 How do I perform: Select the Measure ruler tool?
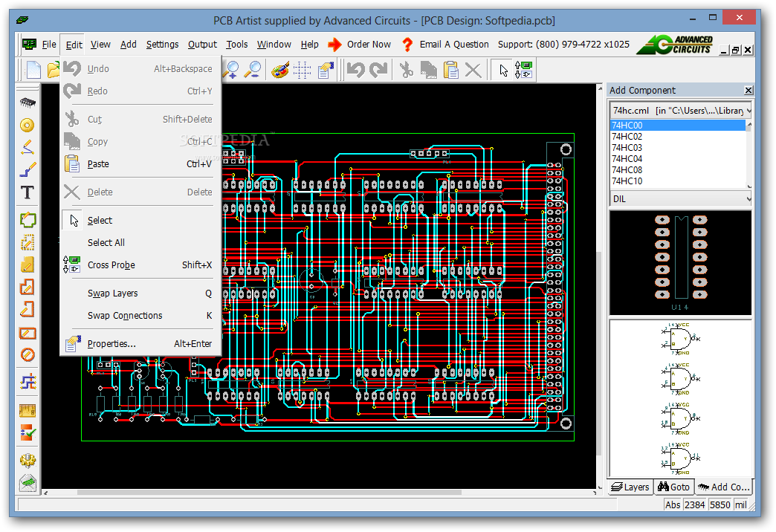coord(28,410)
